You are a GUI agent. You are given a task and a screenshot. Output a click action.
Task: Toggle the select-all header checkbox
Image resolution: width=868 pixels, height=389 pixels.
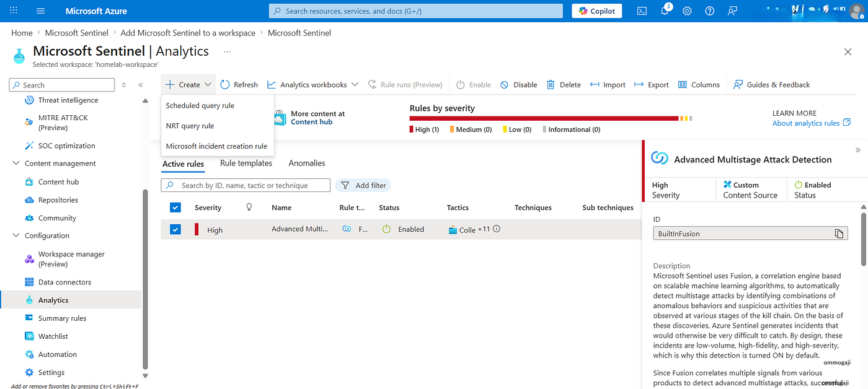(x=175, y=208)
